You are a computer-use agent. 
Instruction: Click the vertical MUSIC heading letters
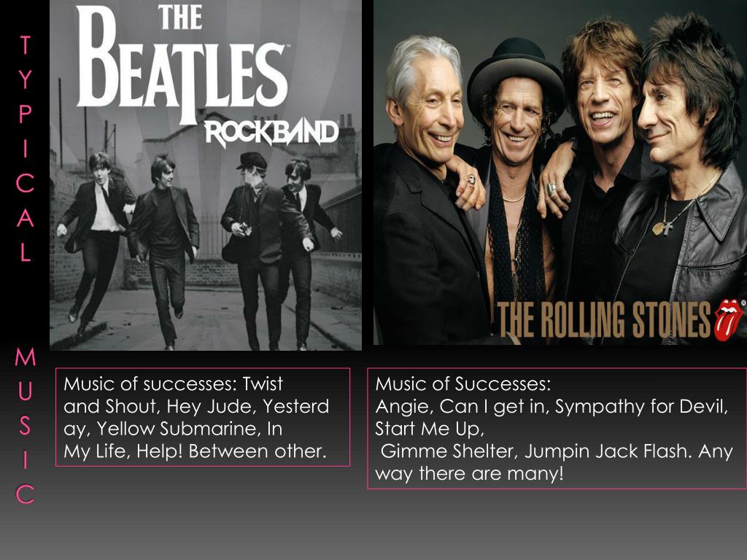click(26, 425)
